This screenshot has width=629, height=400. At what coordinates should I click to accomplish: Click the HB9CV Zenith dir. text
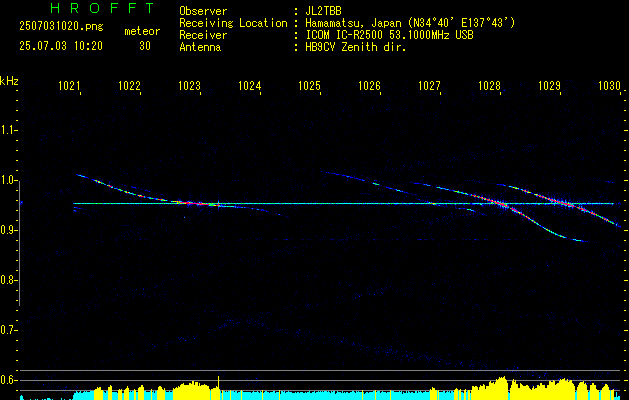356,47
